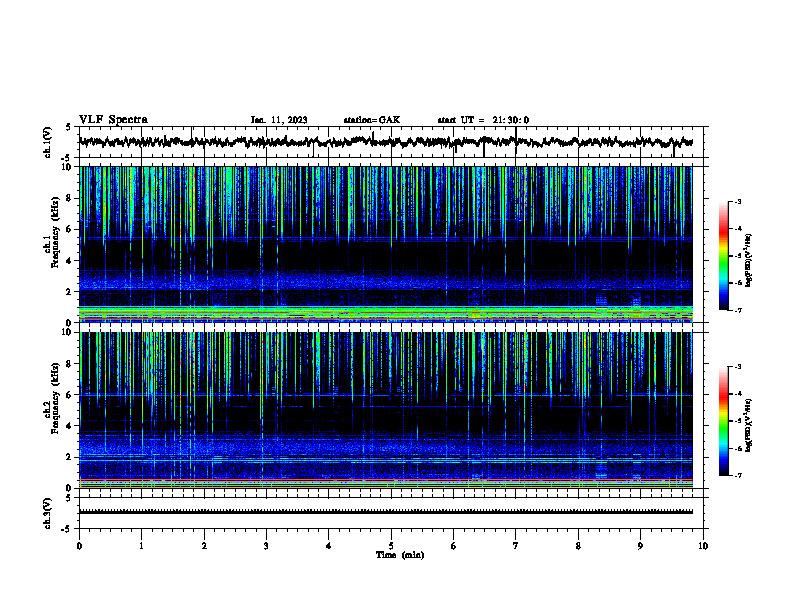Click the "Time (min)" axis label
The height and width of the screenshot is (612, 792).
[400, 555]
